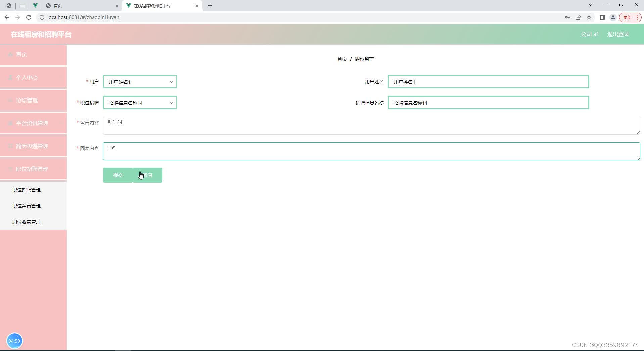The image size is (644, 351).
Task: Click the 04:59 timer bubble
Action: click(x=14, y=341)
